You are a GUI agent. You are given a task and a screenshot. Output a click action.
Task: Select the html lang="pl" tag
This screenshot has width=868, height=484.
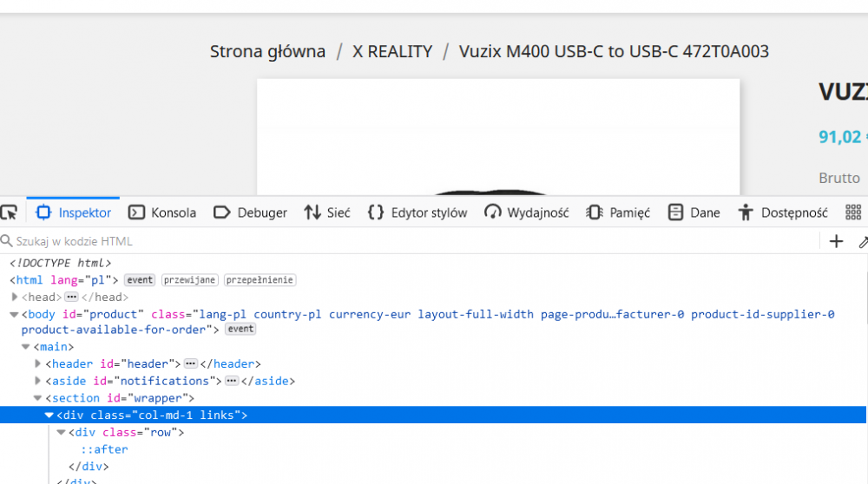[63, 280]
